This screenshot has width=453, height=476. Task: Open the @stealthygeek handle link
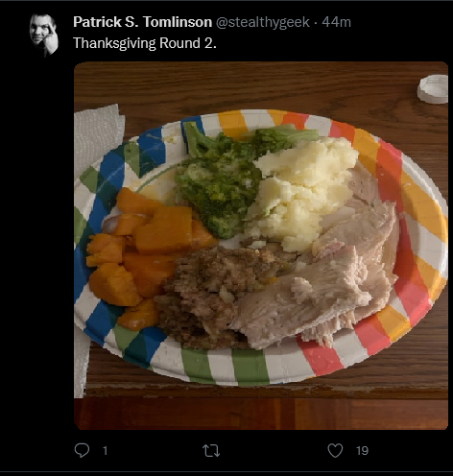click(263, 22)
